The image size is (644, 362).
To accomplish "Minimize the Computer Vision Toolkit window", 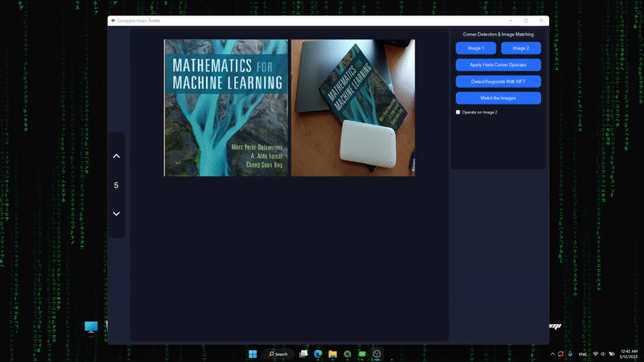I will point(510,21).
